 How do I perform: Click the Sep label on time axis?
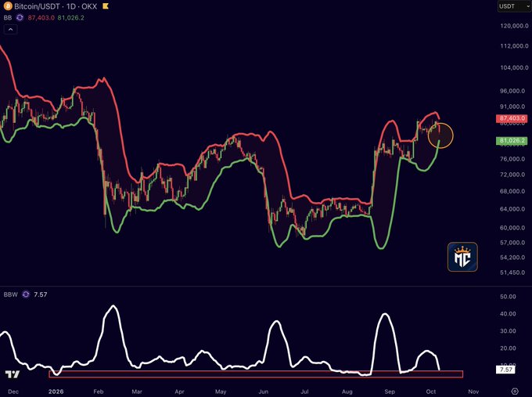tap(390, 392)
